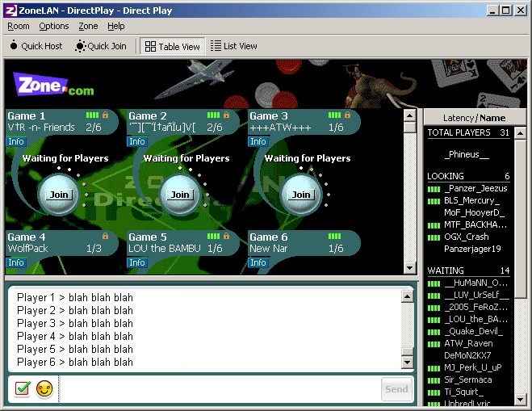Click the lock icon on Game 2
The image size is (532, 411).
pyautogui.click(x=227, y=115)
